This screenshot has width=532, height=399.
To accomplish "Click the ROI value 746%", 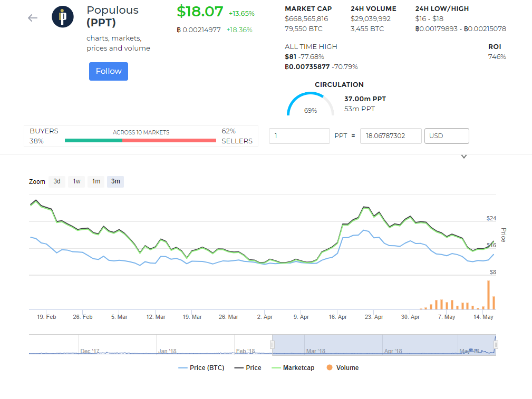I will tap(497, 56).
